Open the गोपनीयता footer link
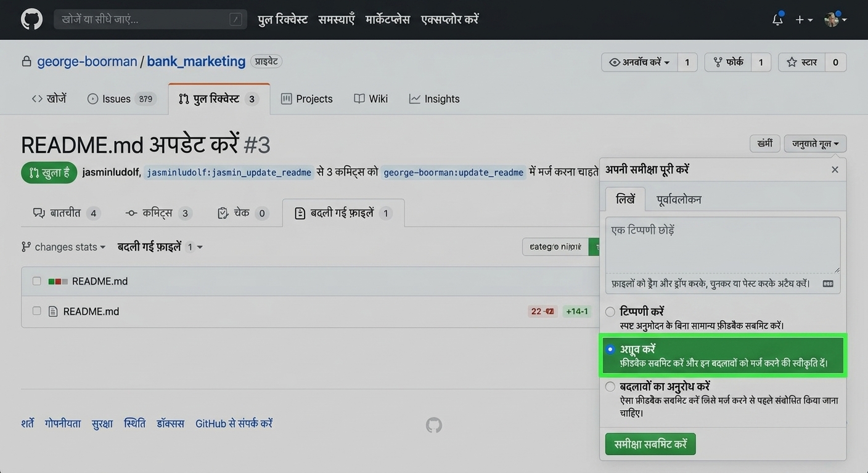The height and width of the screenshot is (473, 868). tap(63, 424)
